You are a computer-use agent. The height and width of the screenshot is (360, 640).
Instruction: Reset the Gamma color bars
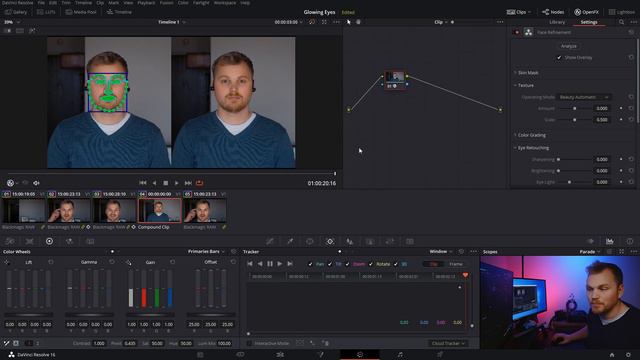111,262
